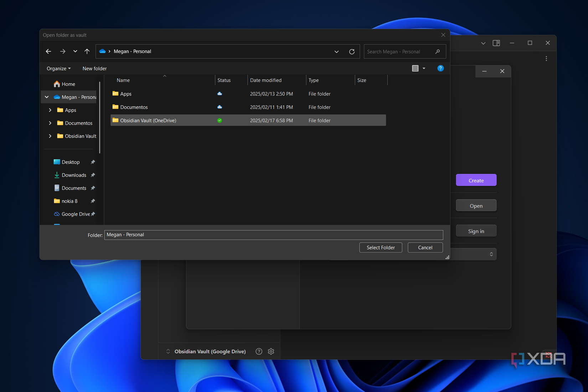Click the help icon next to Obsidian Vault (Google Drive)
Viewport: 588px width, 392px height.
click(x=259, y=351)
